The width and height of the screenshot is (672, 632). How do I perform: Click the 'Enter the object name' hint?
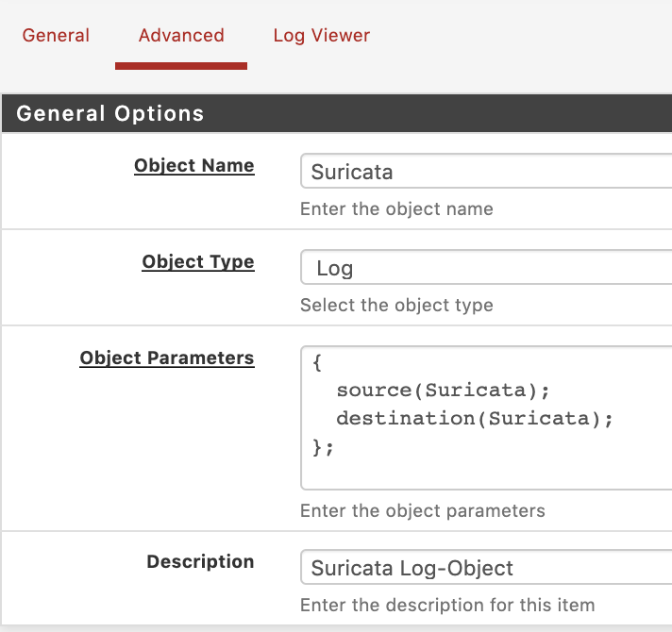click(396, 209)
